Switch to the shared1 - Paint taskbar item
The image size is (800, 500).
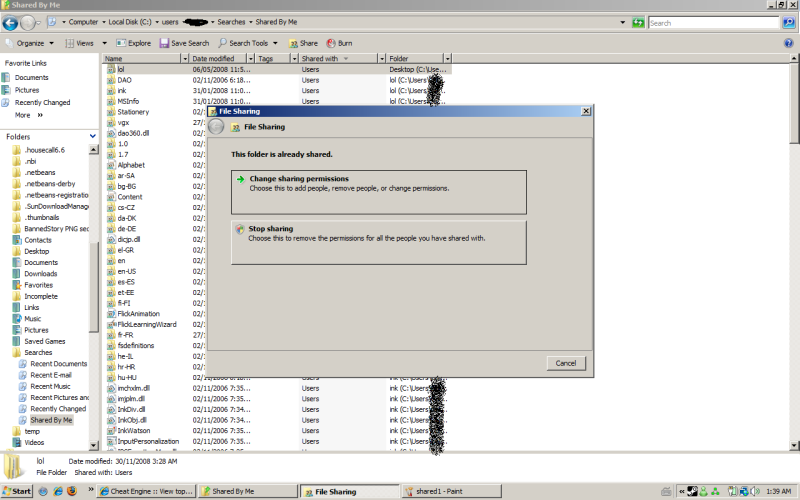point(437,491)
